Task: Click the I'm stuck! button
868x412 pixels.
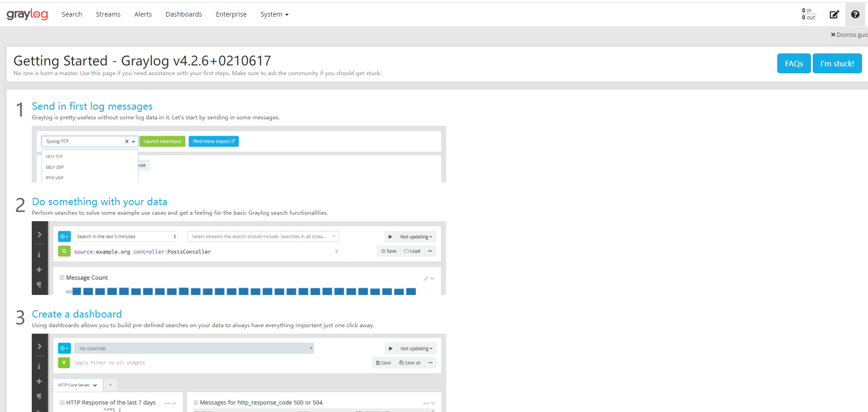Action: (837, 64)
